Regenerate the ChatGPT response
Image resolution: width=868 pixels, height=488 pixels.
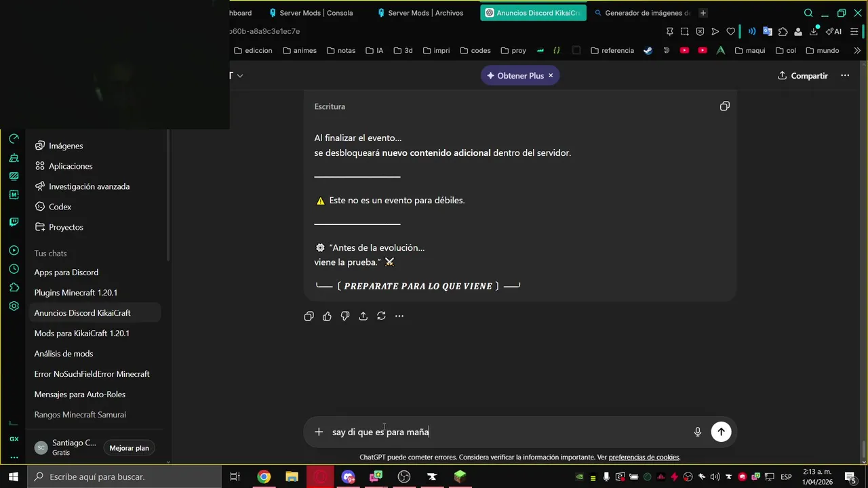pyautogui.click(x=381, y=316)
